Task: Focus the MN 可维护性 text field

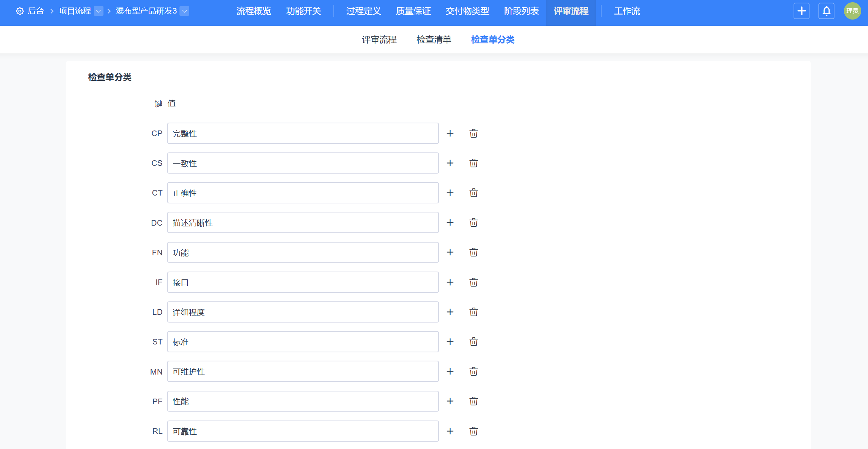Action: (x=303, y=372)
